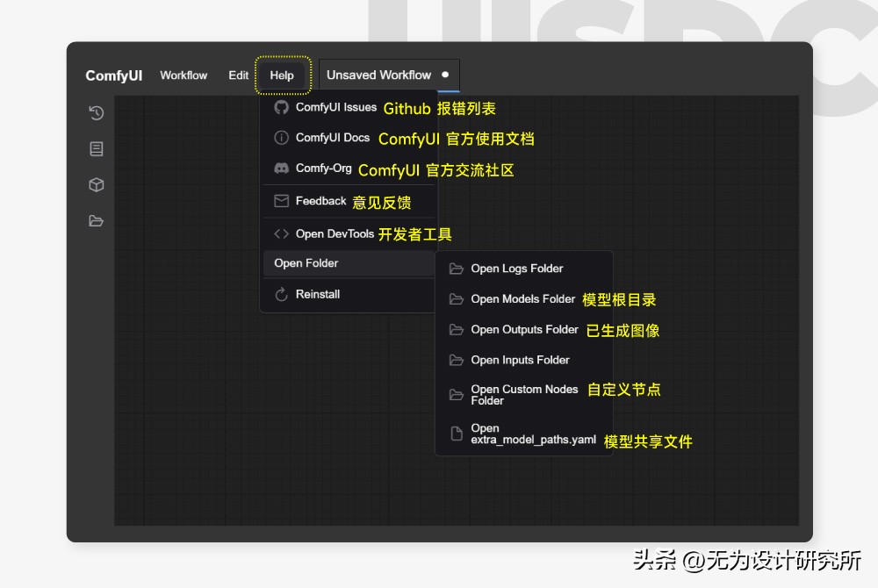The height and width of the screenshot is (588, 878).
Task: Select the Unsaved Workflow tab
Action: pyautogui.click(x=389, y=75)
